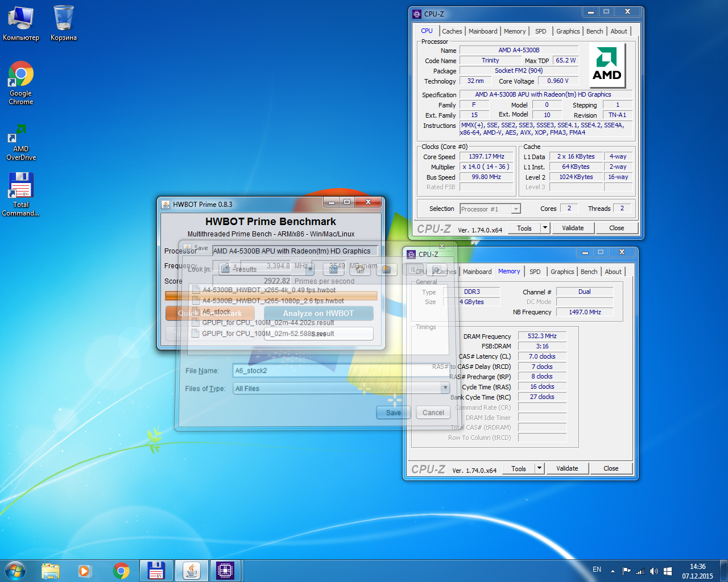Screen dimensions: 728x582
Task: Open the Windows Start menu
Action: pyautogui.click(x=15, y=570)
